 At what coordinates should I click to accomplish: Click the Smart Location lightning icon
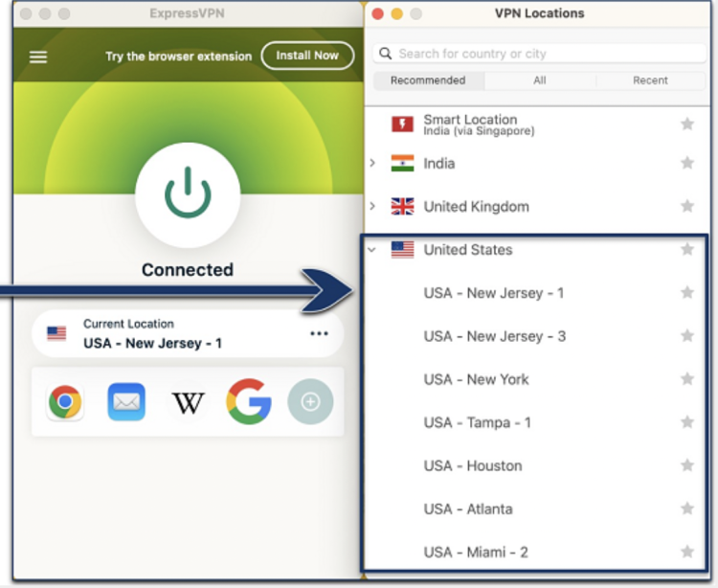pyautogui.click(x=402, y=124)
